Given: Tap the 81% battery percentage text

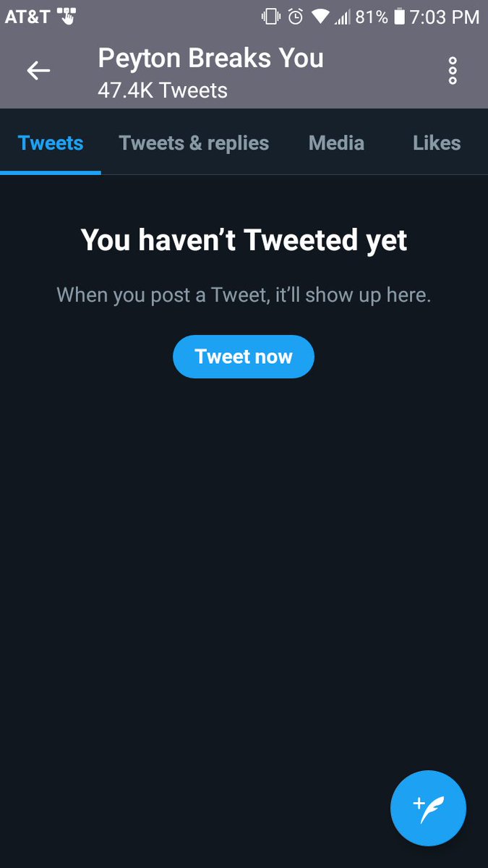Looking at the screenshot, I should 372,17.
